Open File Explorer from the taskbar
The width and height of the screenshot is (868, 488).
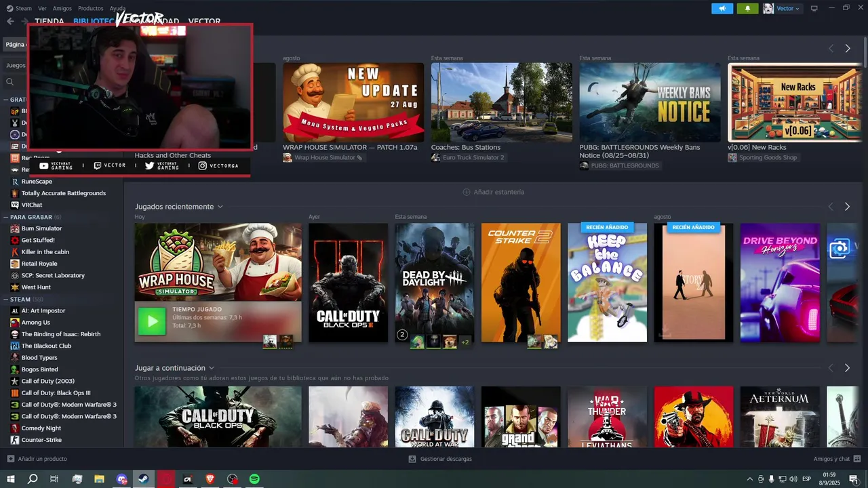pos(99,479)
